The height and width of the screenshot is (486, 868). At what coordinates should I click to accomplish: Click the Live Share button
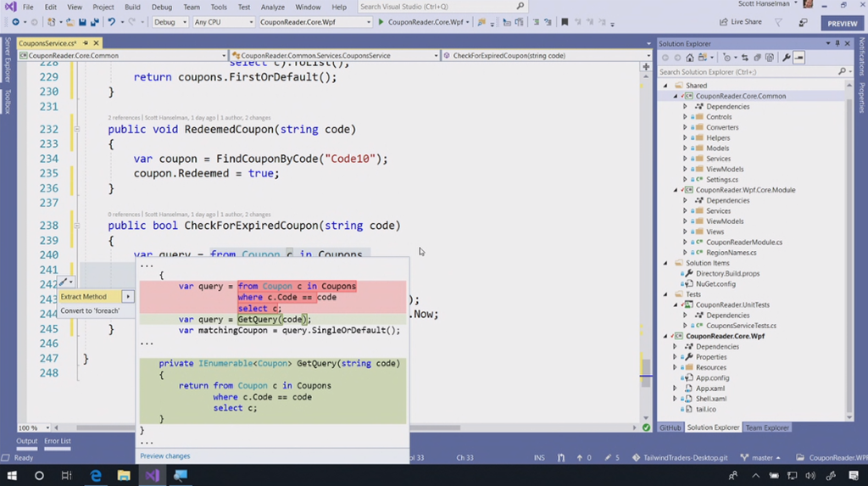point(739,22)
